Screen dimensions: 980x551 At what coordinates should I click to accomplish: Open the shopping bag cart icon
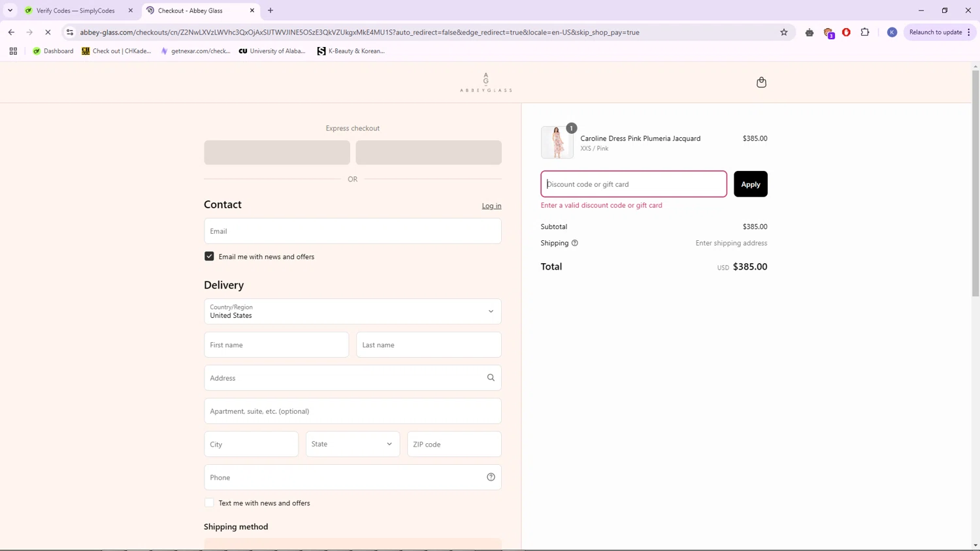point(761,82)
